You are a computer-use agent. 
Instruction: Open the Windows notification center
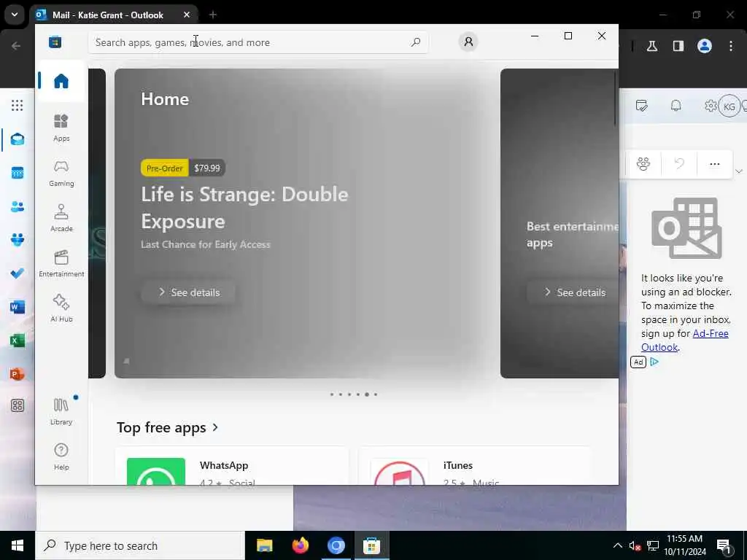(x=724, y=547)
